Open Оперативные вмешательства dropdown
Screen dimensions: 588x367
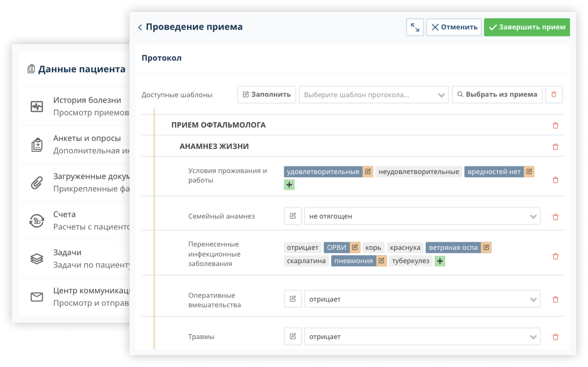[x=422, y=299]
